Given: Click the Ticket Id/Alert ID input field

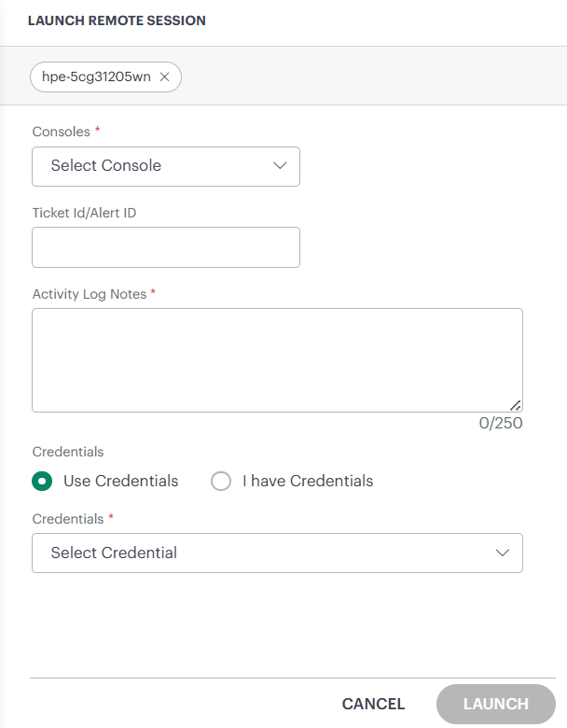Looking at the screenshot, I should tap(166, 247).
